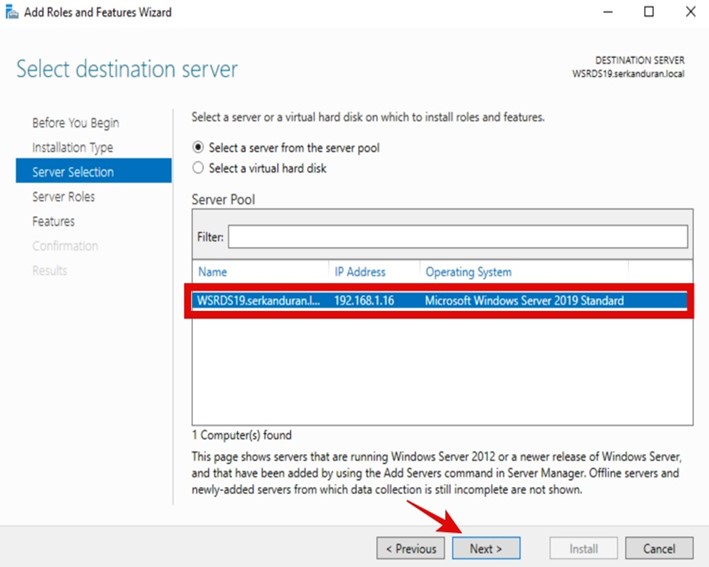Open the Server Roles step
This screenshot has height=567, width=709.
tap(63, 197)
